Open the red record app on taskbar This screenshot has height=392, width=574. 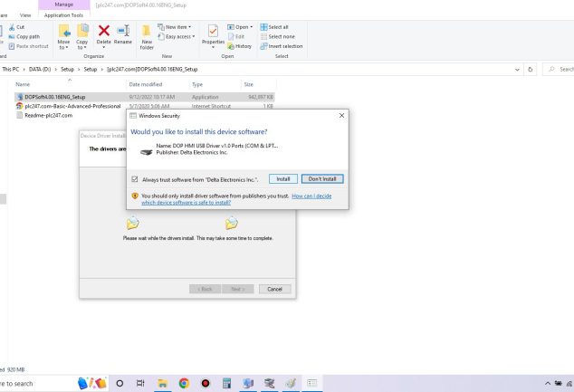click(206, 384)
